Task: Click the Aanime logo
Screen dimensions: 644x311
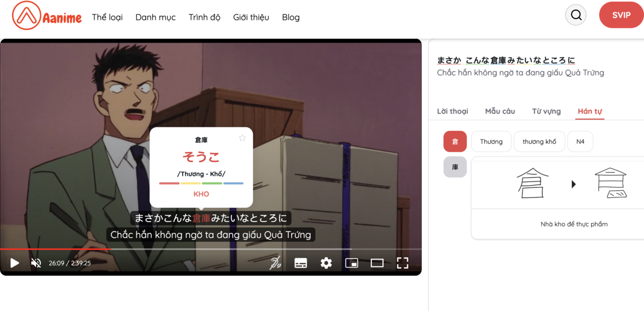Action: click(47, 16)
